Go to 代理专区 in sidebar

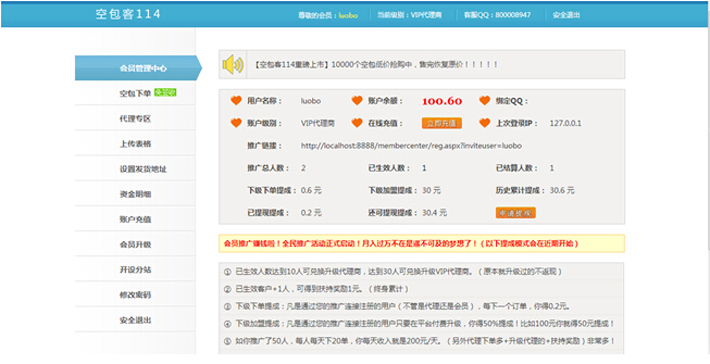[135, 119]
